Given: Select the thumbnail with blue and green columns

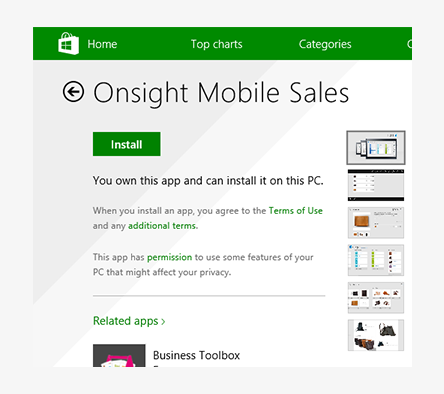Looking at the screenshot, I should [x=376, y=260].
